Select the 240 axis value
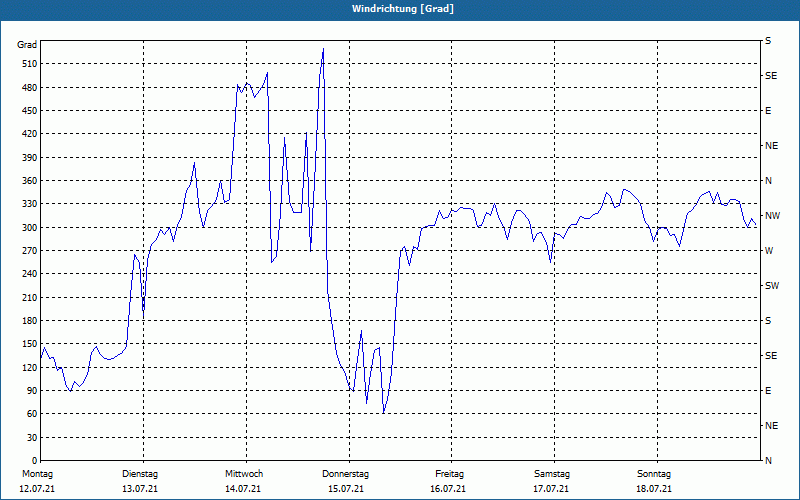The width and height of the screenshot is (800, 500). pos(30,274)
